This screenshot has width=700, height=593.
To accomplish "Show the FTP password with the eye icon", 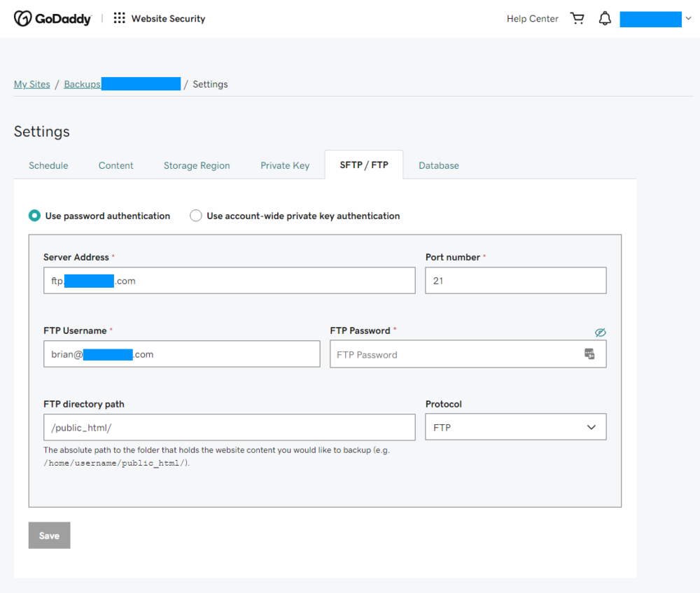I will (600, 333).
